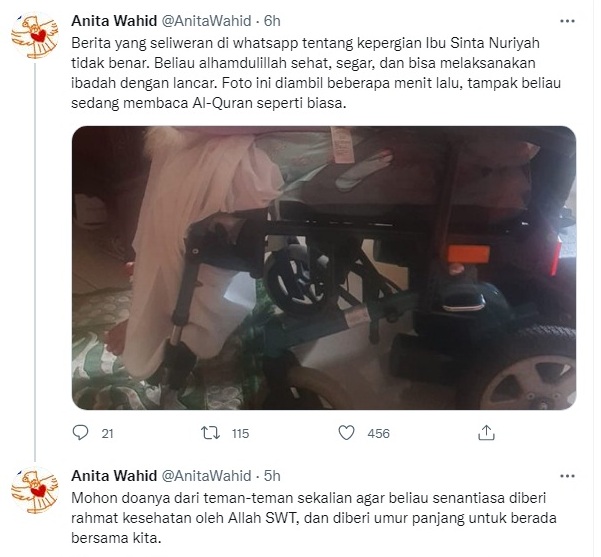
Task: Click the Anita Wahid name on the first tweet
Action: (x=114, y=21)
